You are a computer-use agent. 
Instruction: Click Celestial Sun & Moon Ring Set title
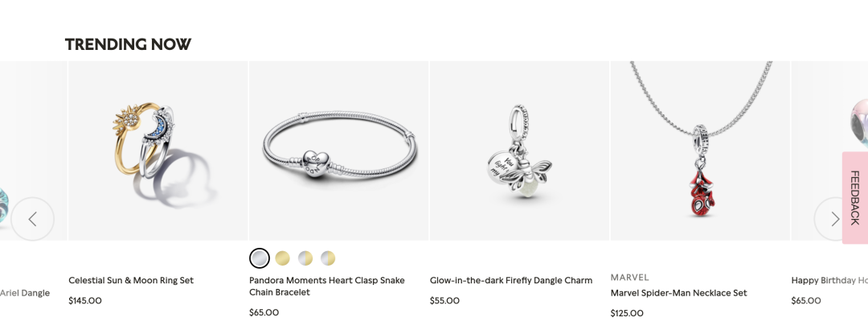(131, 281)
